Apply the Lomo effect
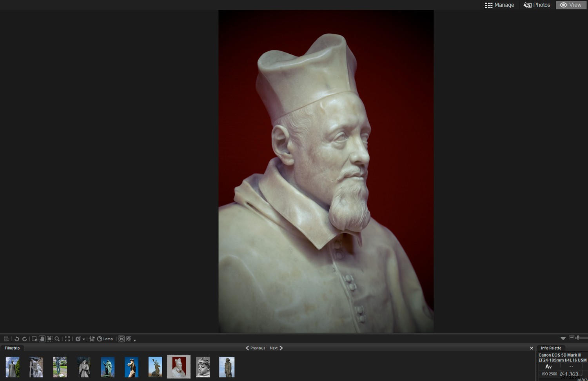The width and height of the screenshot is (588, 381). coord(105,339)
